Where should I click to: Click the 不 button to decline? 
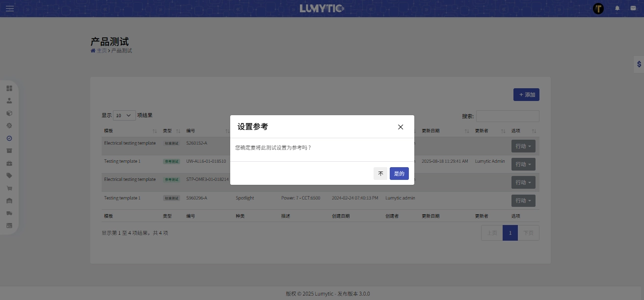coord(380,174)
